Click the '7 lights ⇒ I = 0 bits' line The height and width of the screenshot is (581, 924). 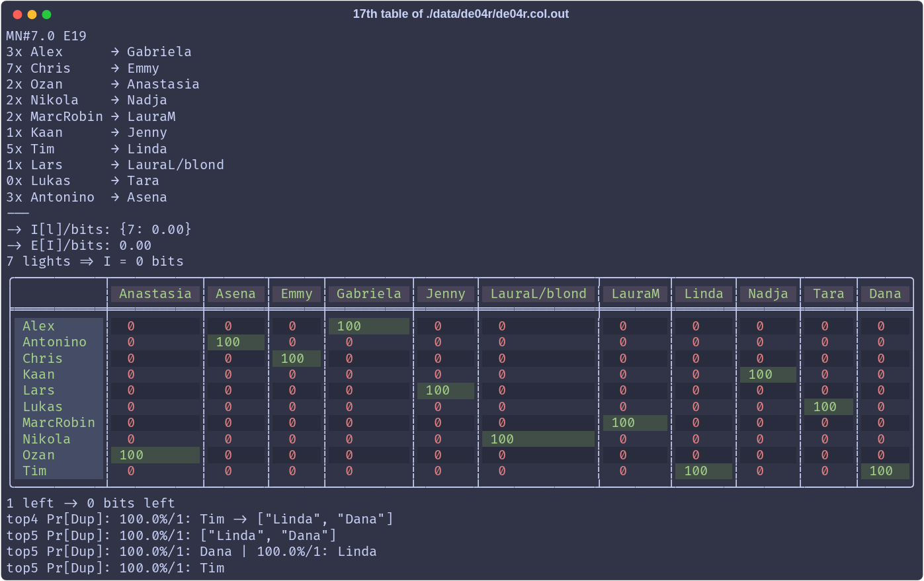[95, 261]
